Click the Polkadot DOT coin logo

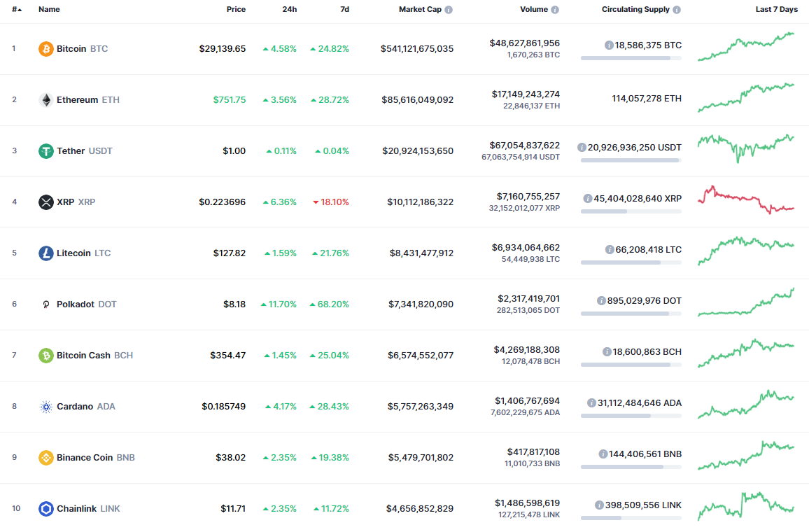45,304
